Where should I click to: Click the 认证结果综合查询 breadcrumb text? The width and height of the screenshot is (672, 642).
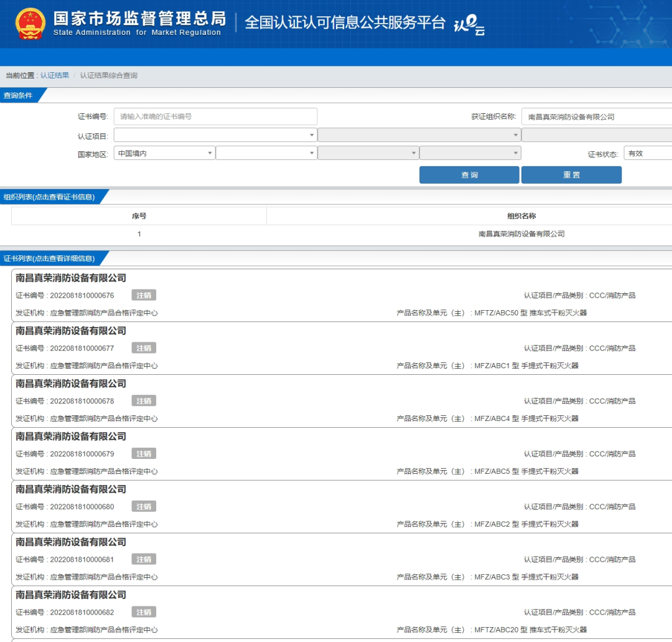tap(108, 75)
